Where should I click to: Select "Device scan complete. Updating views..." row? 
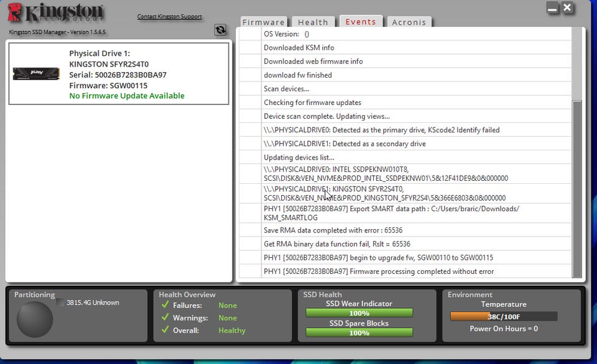coord(405,116)
